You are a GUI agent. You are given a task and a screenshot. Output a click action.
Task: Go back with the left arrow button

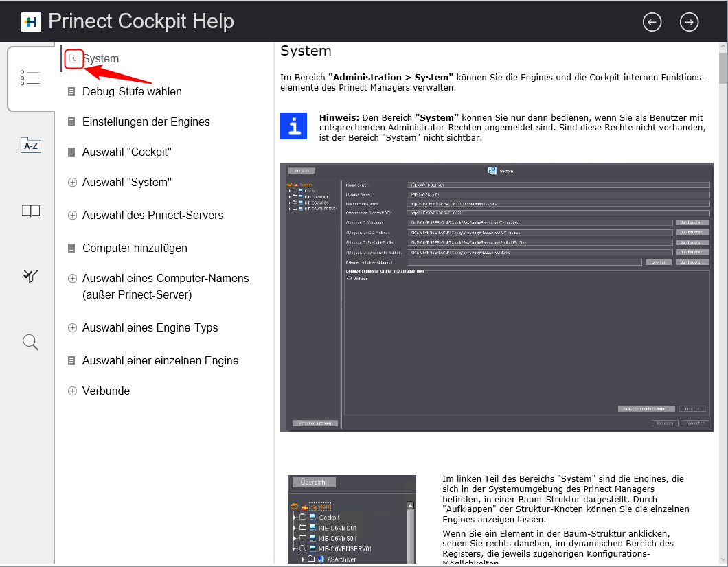[x=652, y=22]
